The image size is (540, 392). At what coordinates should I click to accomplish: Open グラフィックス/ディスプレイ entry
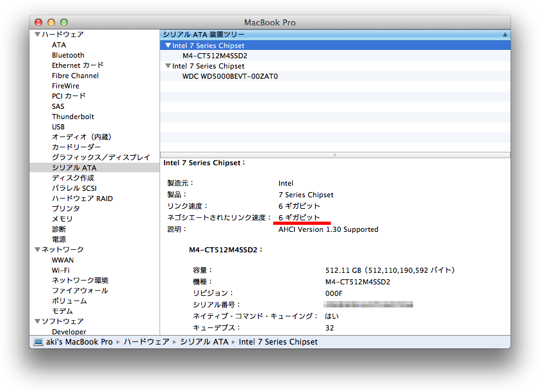pos(101,158)
